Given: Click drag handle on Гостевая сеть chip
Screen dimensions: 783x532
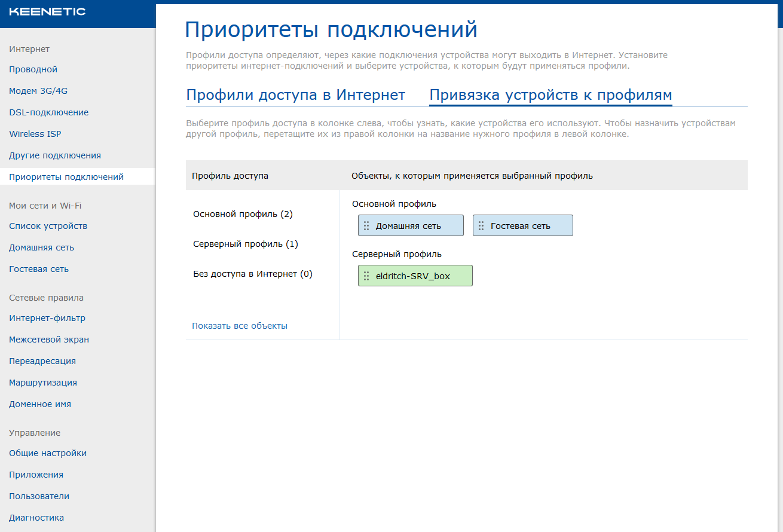Looking at the screenshot, I should point(481,226).
